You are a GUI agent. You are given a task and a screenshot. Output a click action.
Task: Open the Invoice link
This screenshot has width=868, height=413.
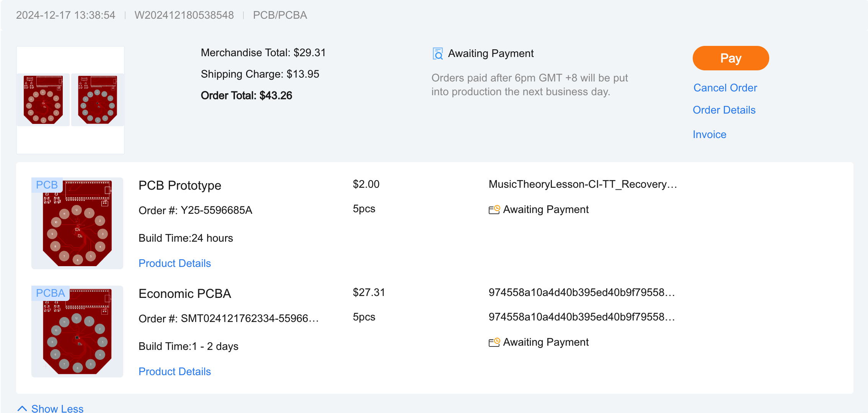click(x=709, y=135)
